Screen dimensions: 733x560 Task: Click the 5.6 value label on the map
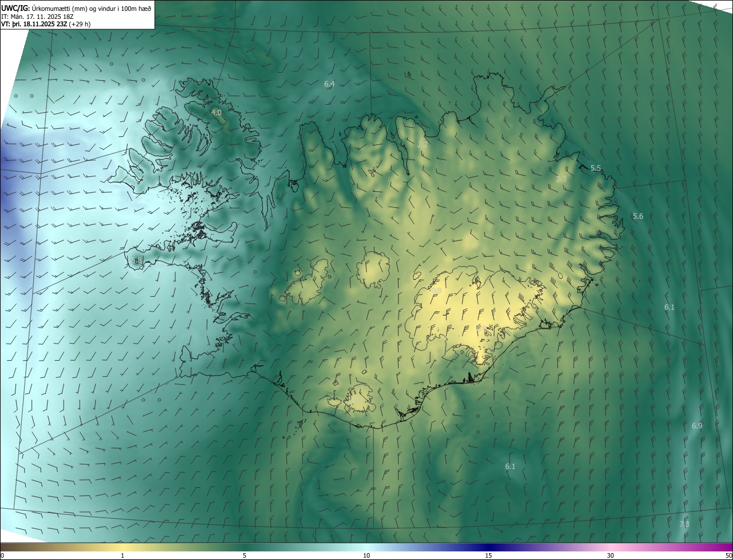[638, 216]
